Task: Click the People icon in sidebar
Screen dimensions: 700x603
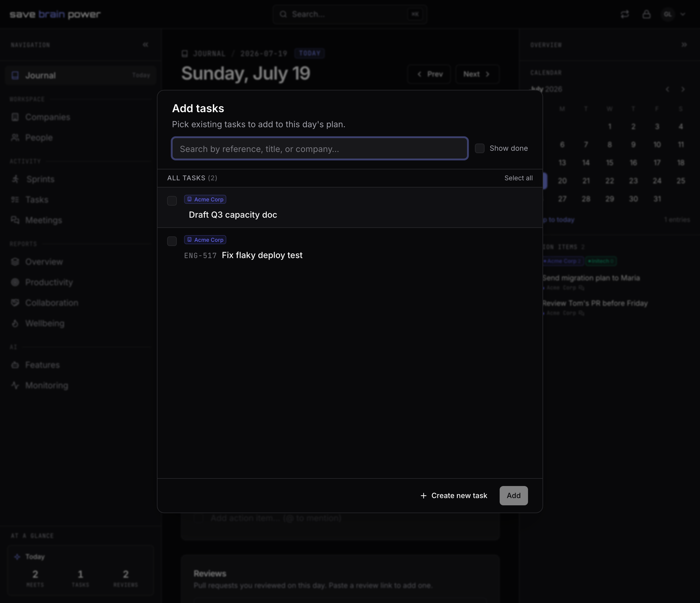Action: tap(15, 138)
